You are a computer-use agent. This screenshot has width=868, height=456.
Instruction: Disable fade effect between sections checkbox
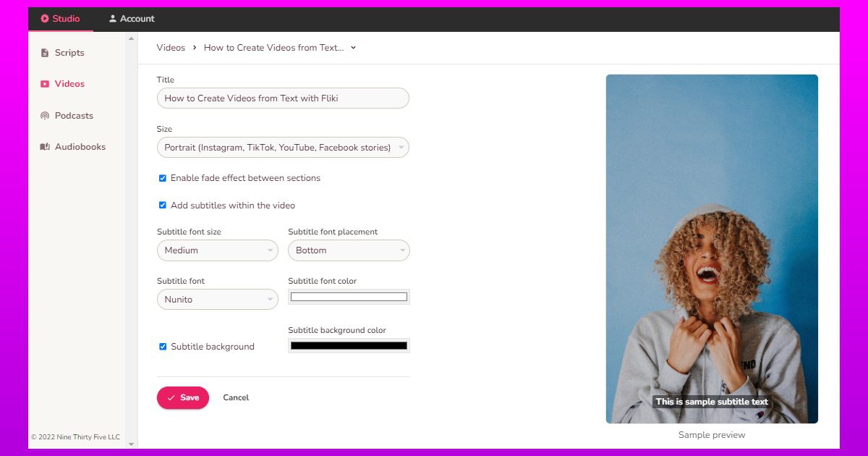coord(163,178)
